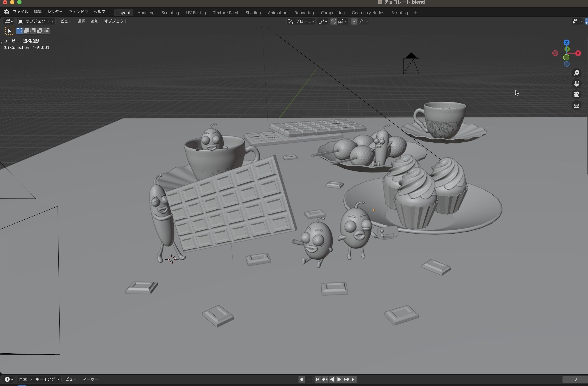Click the Z axis on the navigation gizmo
This screenshot has width=588, height=386.
pos(567,42)
